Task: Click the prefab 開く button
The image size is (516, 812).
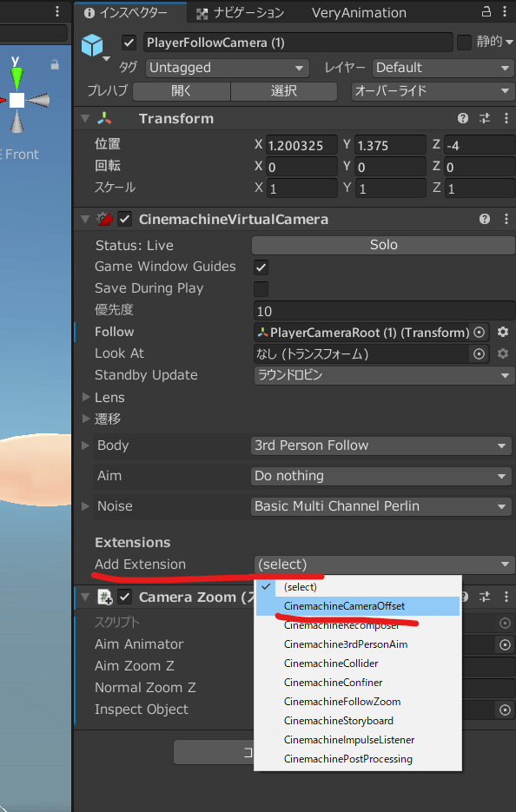Action: (182, 91)
